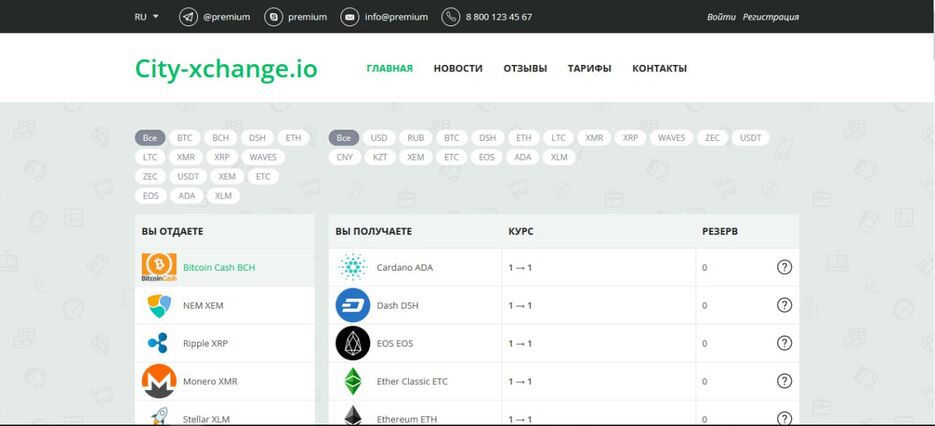935x426 pixels.
Task: Select the XLM filter in receive section
Action: [559, 158]
